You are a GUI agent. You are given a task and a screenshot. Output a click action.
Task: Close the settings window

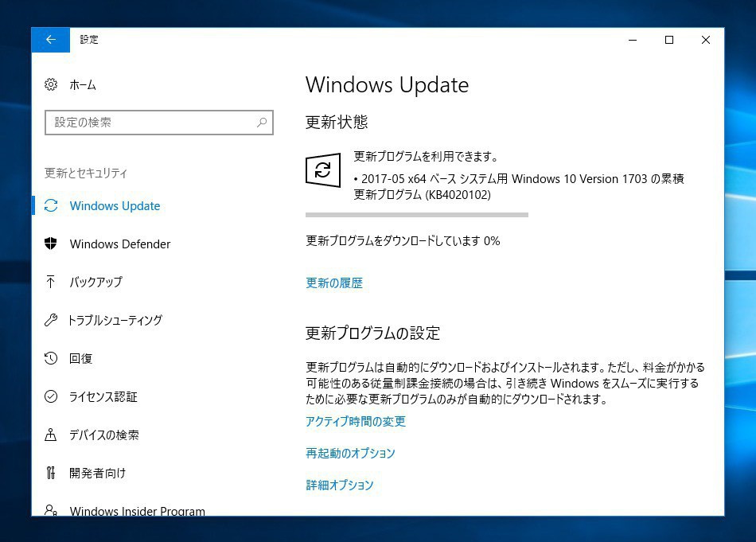pos(705,40)
